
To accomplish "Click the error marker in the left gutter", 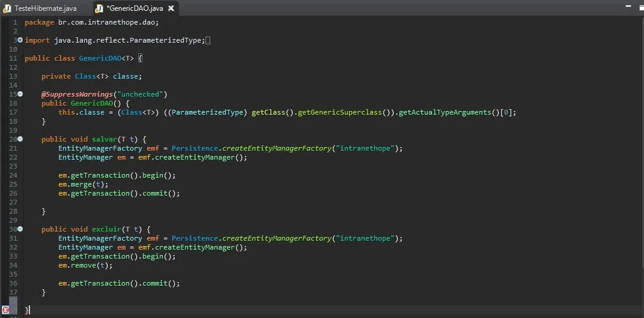I will [5, 310].
